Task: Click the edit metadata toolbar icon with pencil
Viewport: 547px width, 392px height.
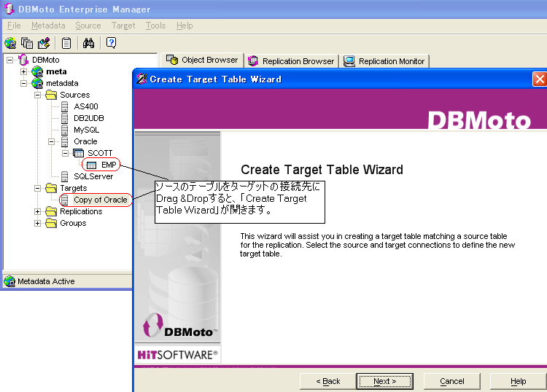Action: pyautogui.click(x=44, y=43)
